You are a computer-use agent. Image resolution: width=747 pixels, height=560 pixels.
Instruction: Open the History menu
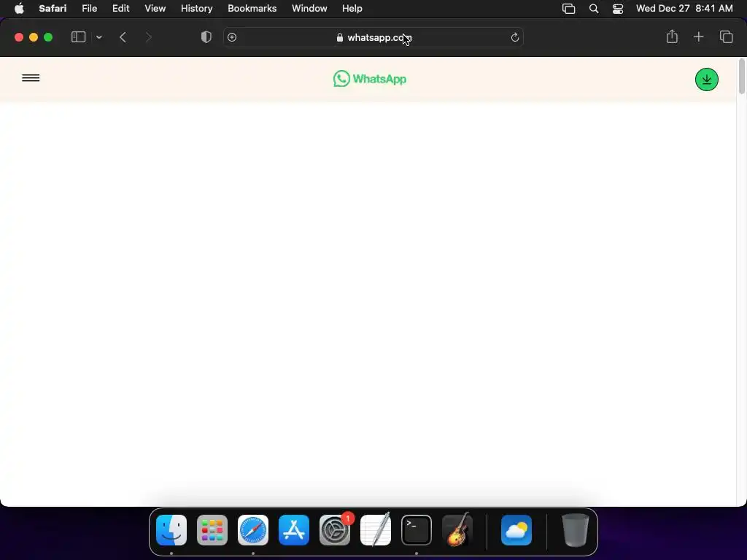(196, 8)
